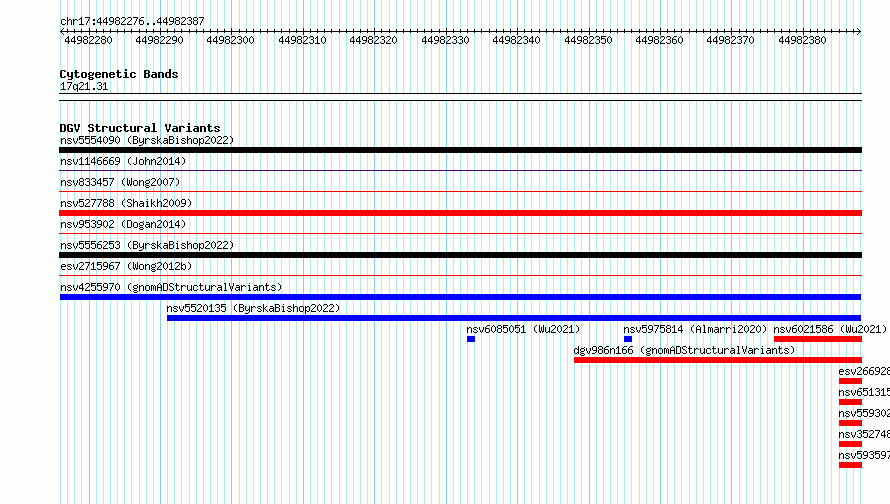
Task: Open nsv4255970 (gnomADStructuralVariants) label
Action: coord(171,287)
